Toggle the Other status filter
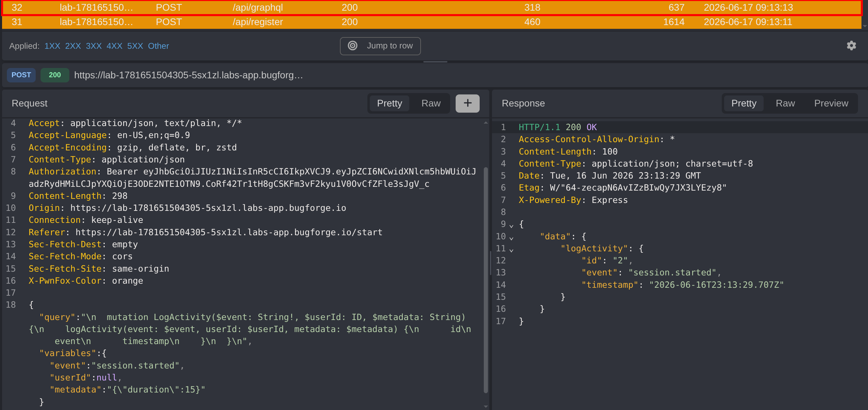868x410 pixels. click(x=158, y=46)
